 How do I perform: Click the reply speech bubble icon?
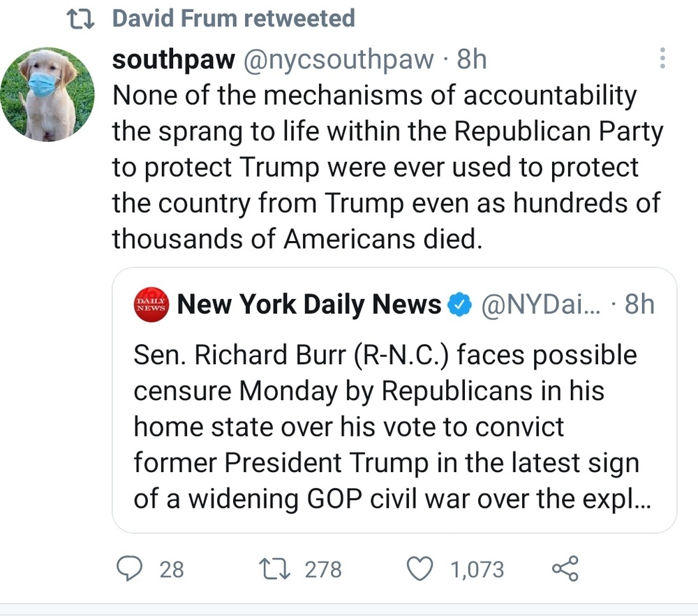129,569
